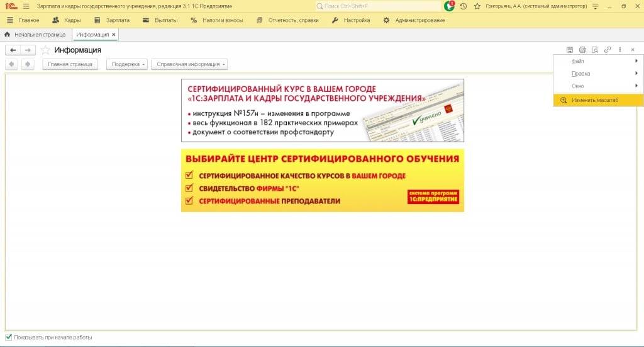Open the Главное section
Viewport: 644px width, 347px height.
pyautogui.click(x=23, y=20)
